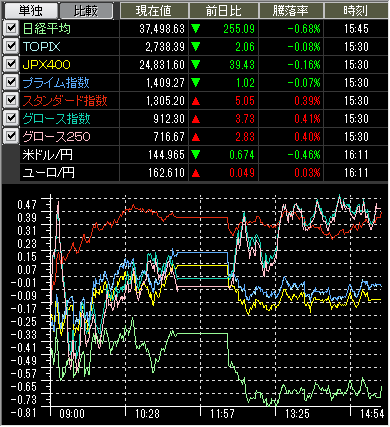Image resolution: width=390 pixels, height=427 pixels.
Task: Click the green down arrow for 米ドル/円
Action: point(196,155)
